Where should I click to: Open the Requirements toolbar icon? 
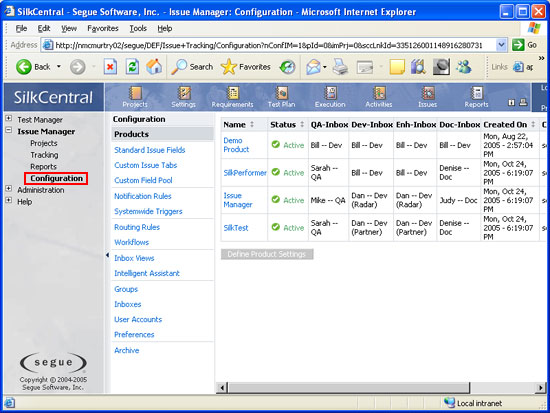[232, 97]
